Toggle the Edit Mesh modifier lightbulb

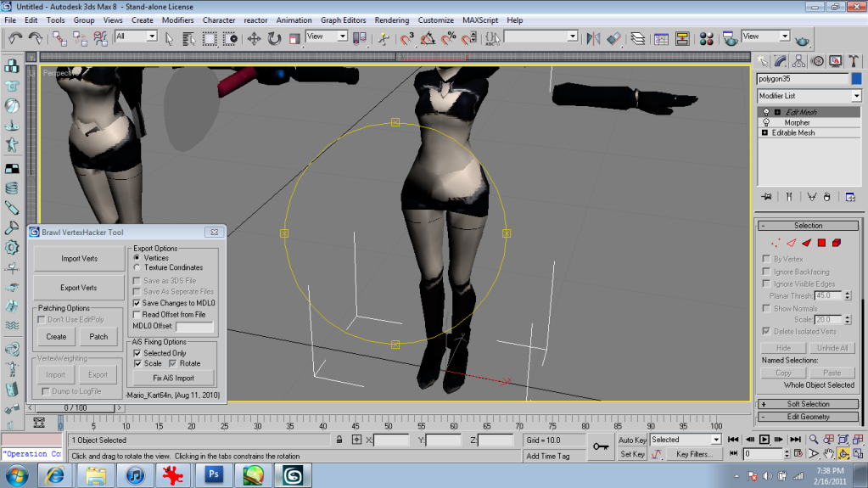766,112
